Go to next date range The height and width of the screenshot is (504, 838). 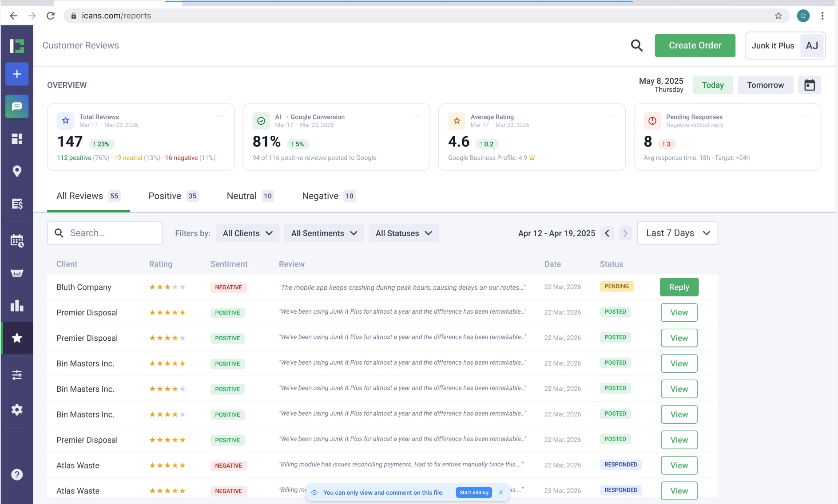(x=625, y=233)
